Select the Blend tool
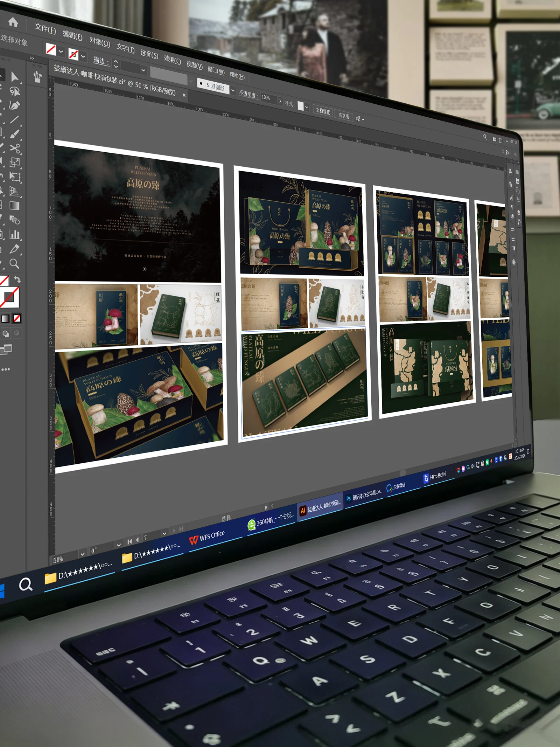This screenshot has width=560, height=747. [15, 220]
